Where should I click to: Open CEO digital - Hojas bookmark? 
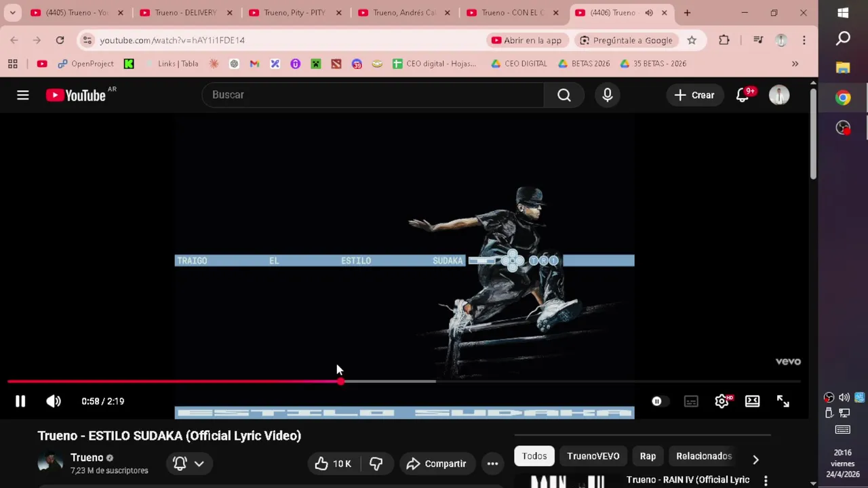tap(434, 64)
